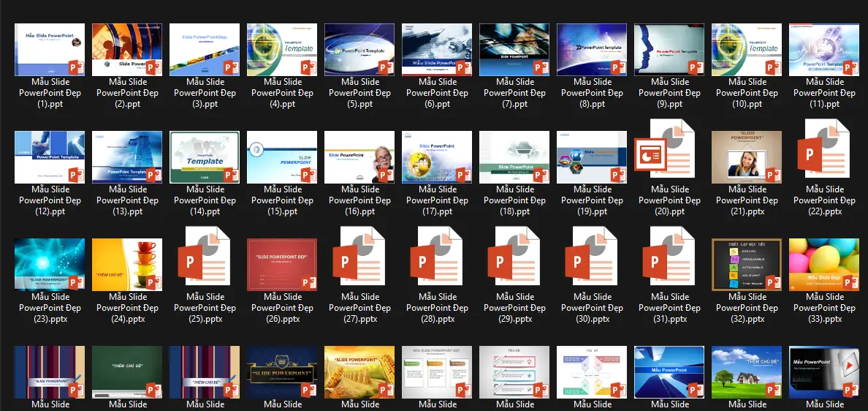Select PowerPoint file icon for (28).pptx

[436, 257]
